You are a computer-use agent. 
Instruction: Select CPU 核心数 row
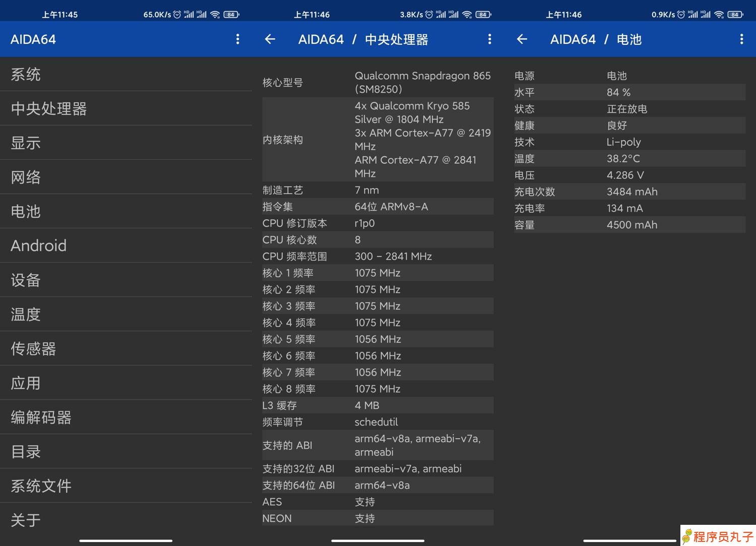pos(377,240)
